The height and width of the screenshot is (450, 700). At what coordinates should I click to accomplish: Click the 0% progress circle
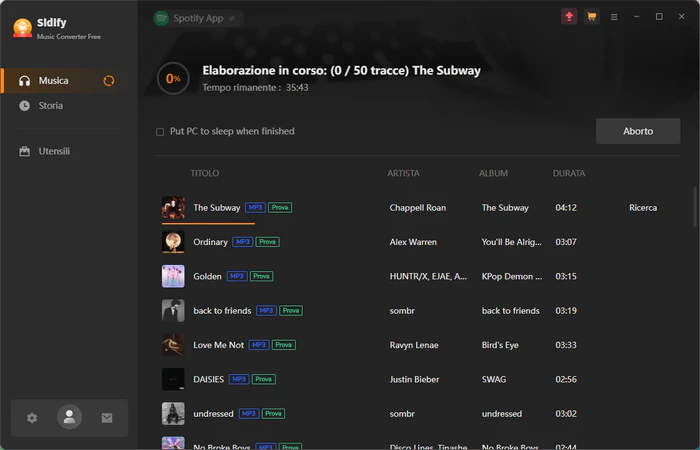(x=173, y=79)
